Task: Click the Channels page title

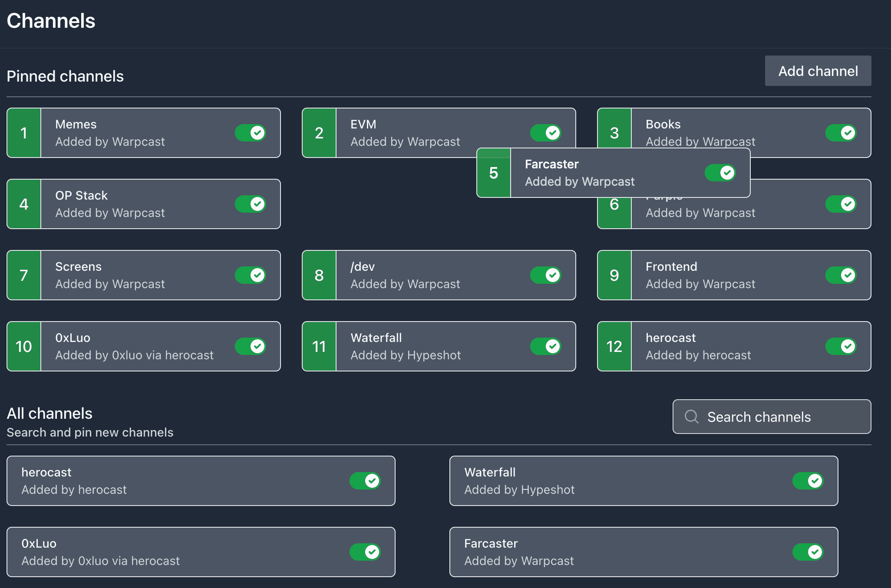Action: (51, 21)
